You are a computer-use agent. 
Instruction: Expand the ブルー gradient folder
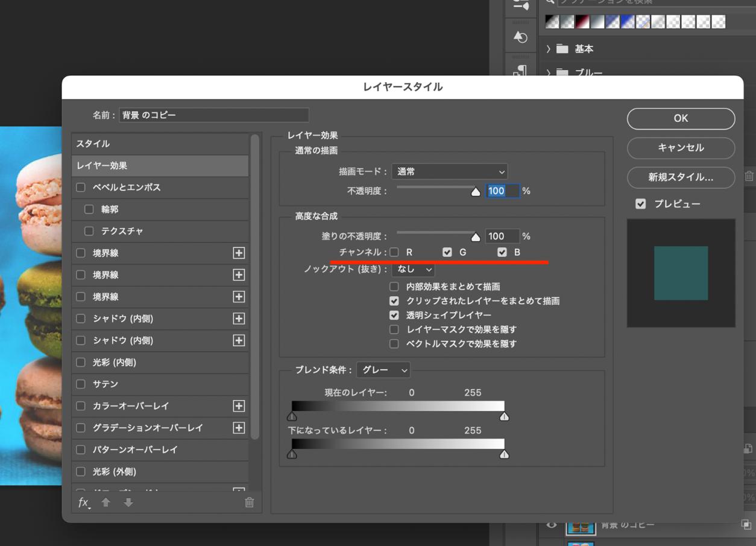click(x=547, y=72)
